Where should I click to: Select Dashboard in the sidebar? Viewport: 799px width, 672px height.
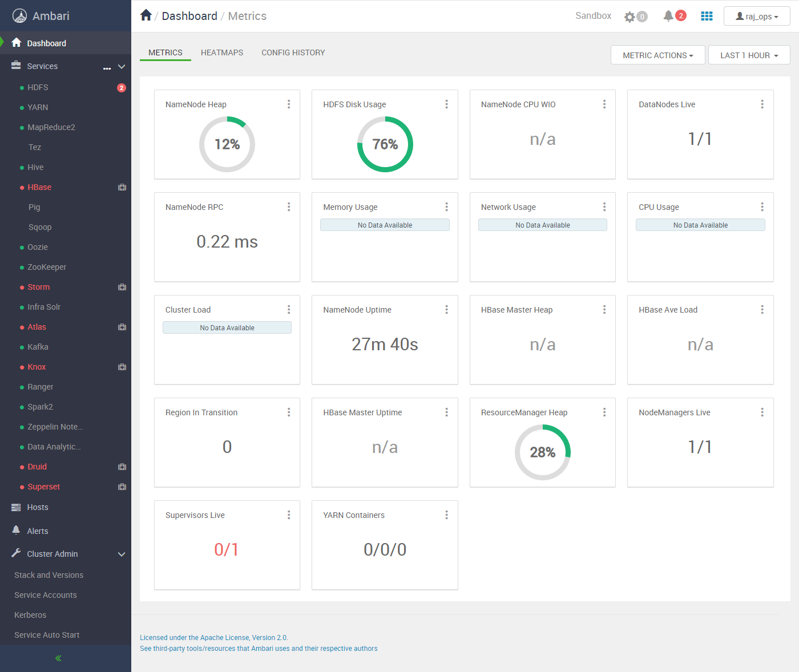(x=66, y=43)
